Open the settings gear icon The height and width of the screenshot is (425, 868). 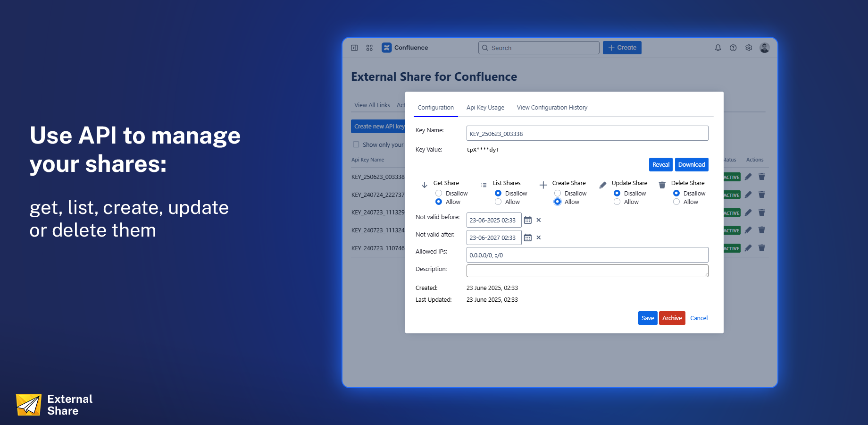coord(749,48)
